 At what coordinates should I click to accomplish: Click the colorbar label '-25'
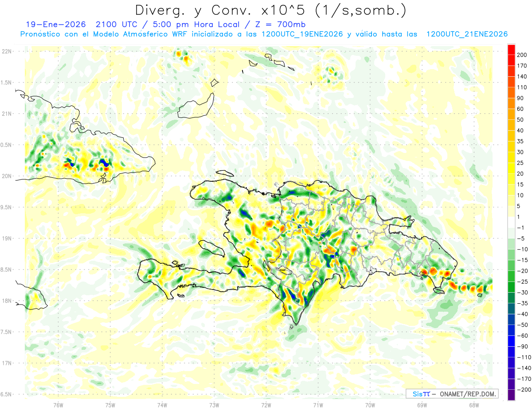(523, 282)
